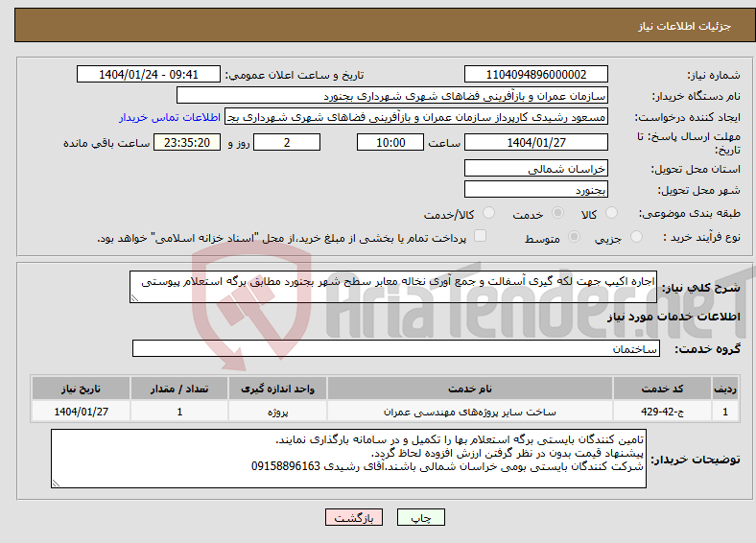This screenshot has width=756, height=543.
Task: Click the deadline hour field 10:00
Action: click(x=390, y=142)
